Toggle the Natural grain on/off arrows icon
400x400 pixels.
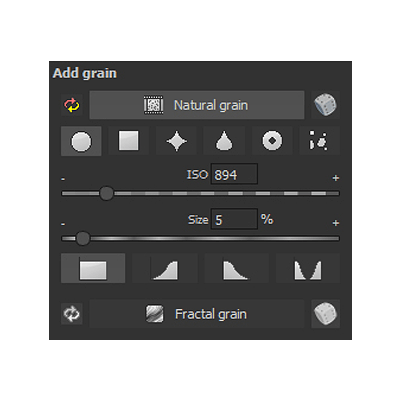(72, 105)
